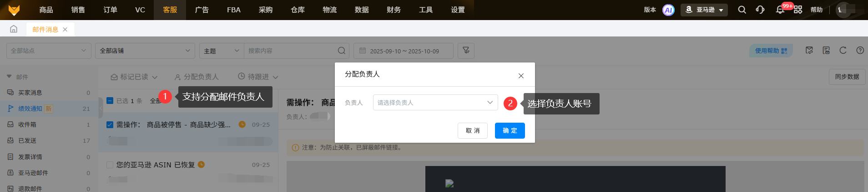
Task: Open the AI assistant icon
Action: [668, 10]
